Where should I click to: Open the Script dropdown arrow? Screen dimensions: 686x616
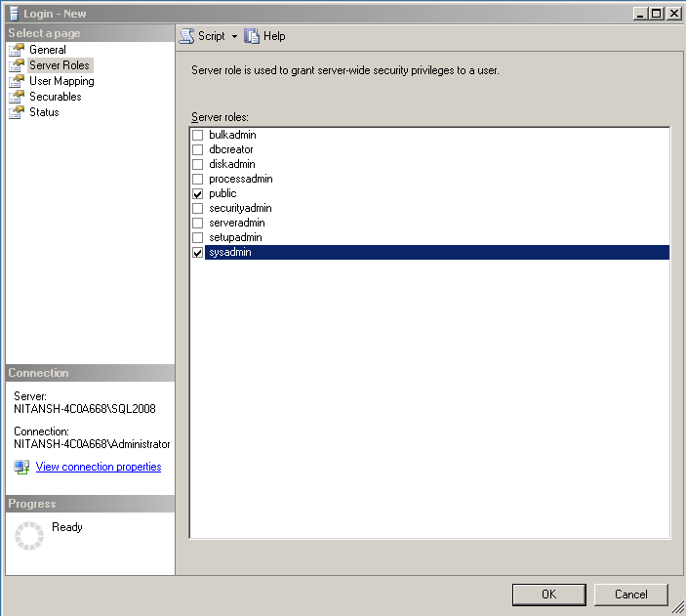coord(234,36)
